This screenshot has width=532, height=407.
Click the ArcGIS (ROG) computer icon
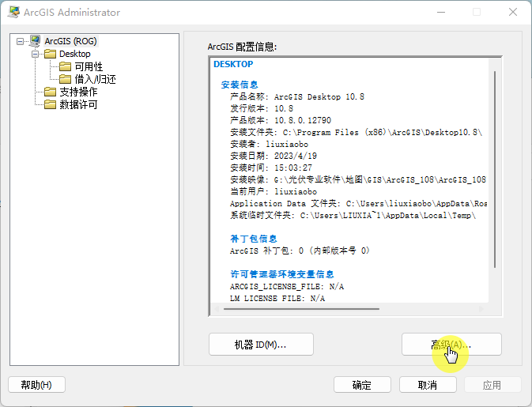[x=35, y=41]
